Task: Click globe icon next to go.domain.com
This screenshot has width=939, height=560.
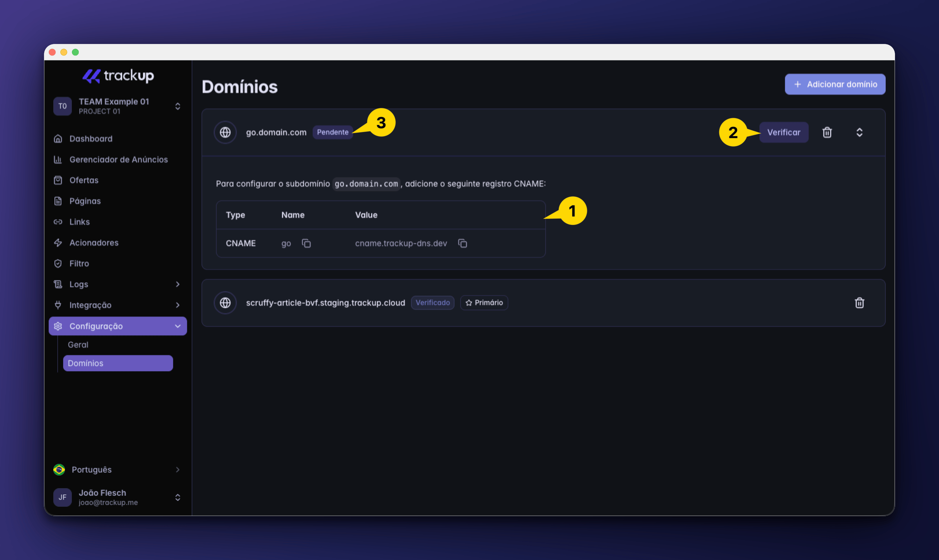Action: pos(225,132)
